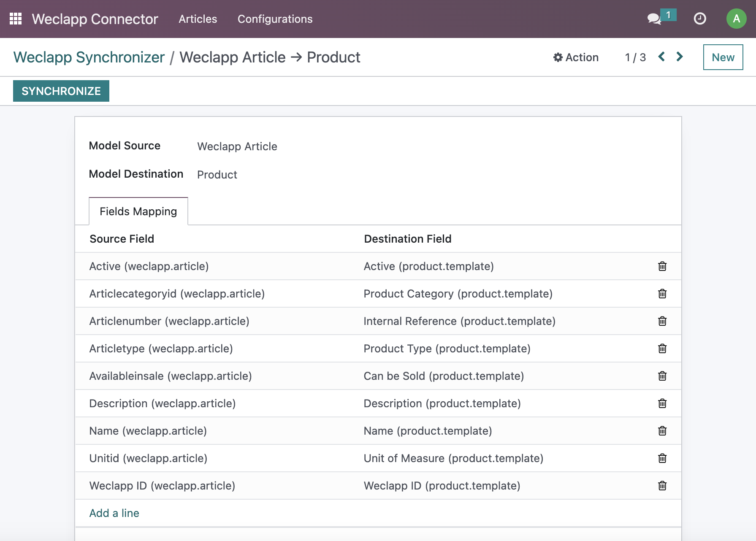Image resolution: width=756 pixels, height=541 pixels.
Task: Open the user avatar menu
Action: [x=736, y=19]
